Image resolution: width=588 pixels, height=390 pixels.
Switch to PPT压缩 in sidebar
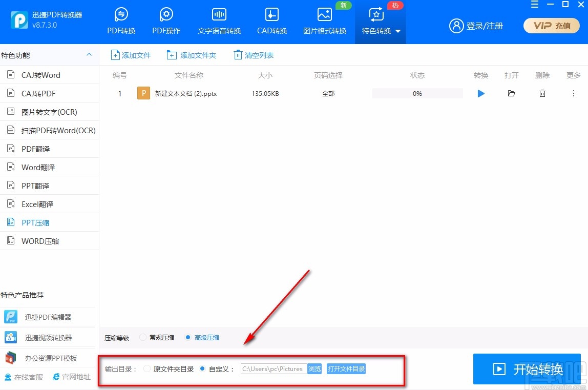[35, 222]
